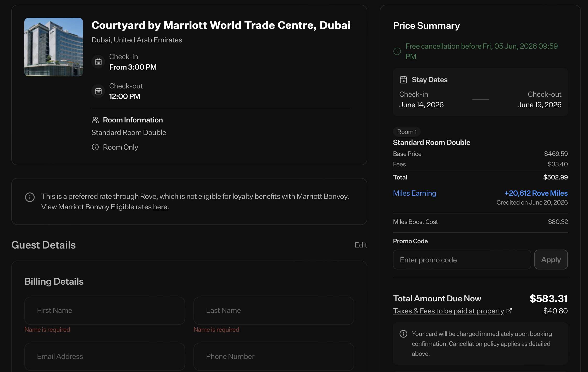Click Edit next to Guest Details
This screenshot has width=588, height=372.
pos(360,245)
